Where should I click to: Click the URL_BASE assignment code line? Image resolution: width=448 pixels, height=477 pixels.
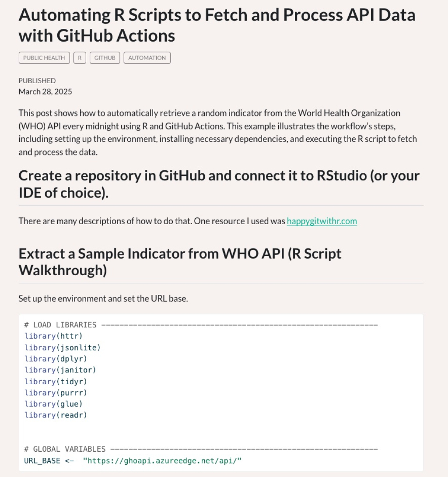point(133,460)
